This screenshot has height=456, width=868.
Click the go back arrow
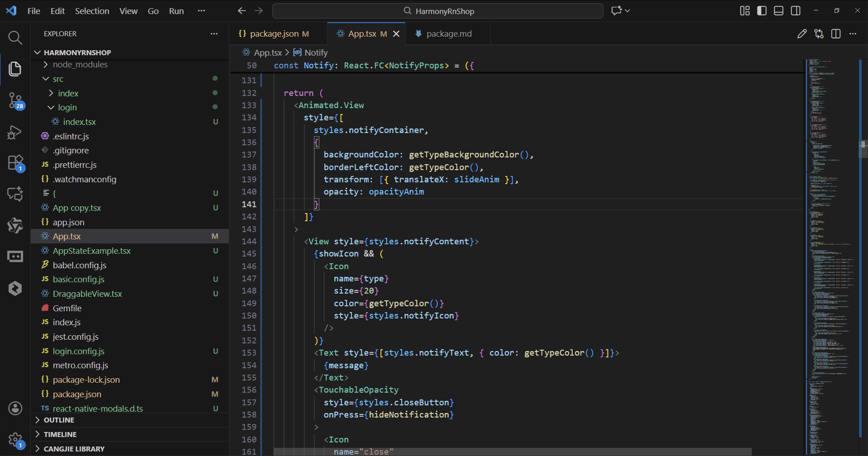pyautogui.click(x=242, y=11)
